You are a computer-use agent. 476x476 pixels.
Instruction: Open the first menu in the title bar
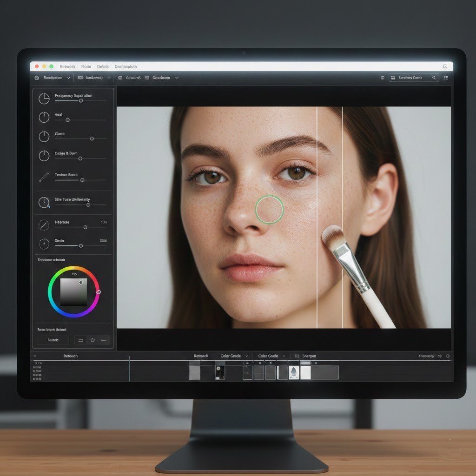67,66
